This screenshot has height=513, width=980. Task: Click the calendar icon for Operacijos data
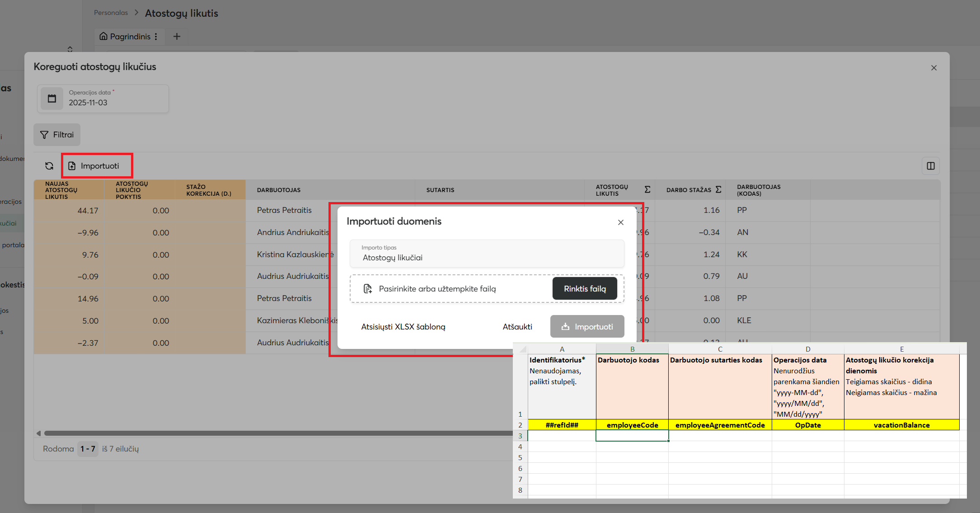point(52,99)
